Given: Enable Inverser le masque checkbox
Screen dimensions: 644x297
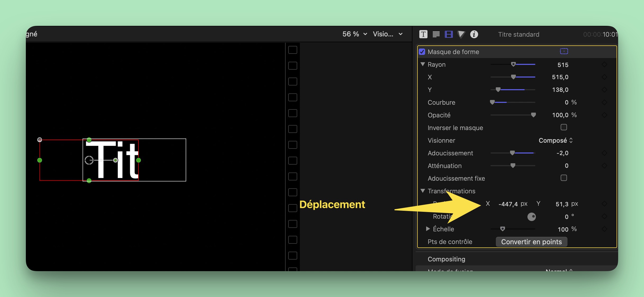Looking at the screenshot, I should tap(564, 127).
